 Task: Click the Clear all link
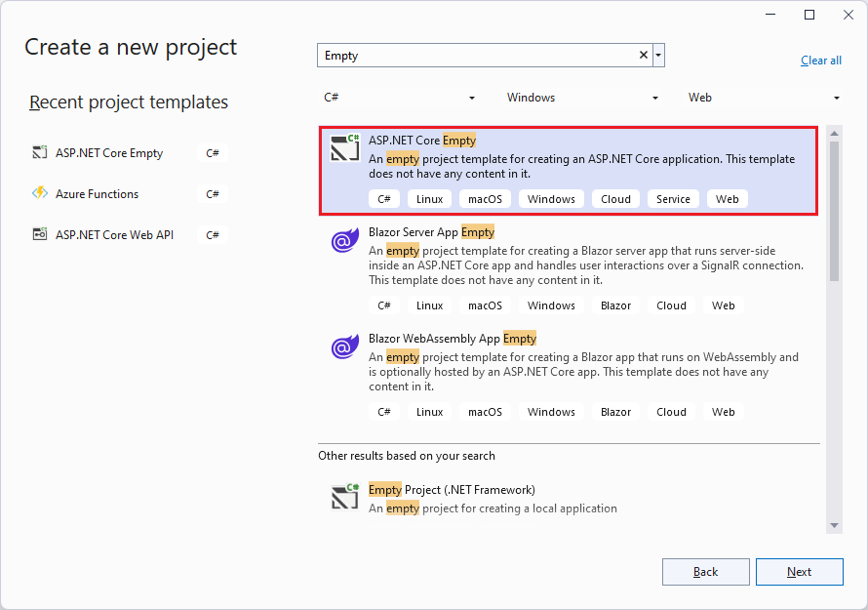(820, 60)
